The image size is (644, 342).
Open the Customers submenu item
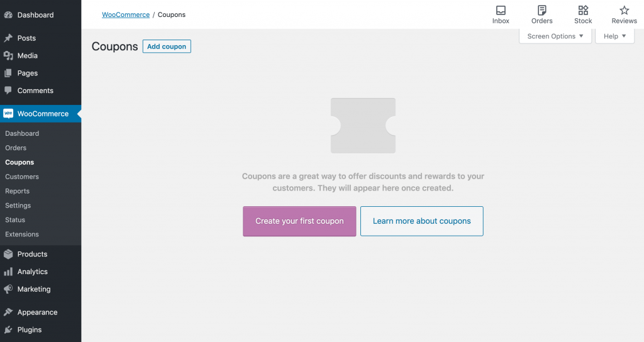pos(22,177)
